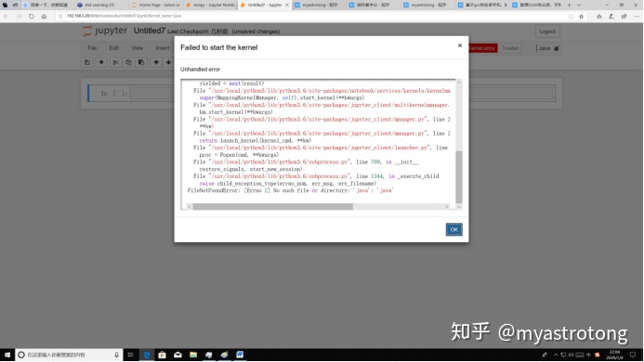Click the Java kernel status circle icon
The width and height of the screenshot is (644, 362).
coord(557,48)
